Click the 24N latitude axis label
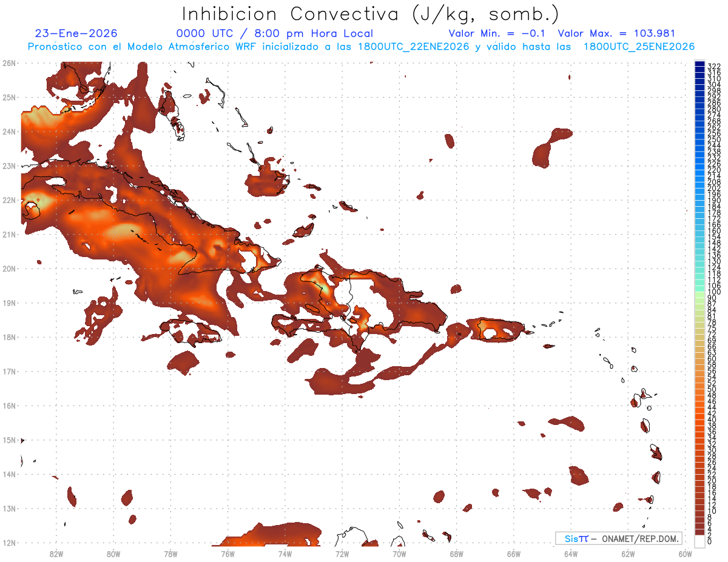Screen dimensions: 728x562 click(x=9, y=132)
